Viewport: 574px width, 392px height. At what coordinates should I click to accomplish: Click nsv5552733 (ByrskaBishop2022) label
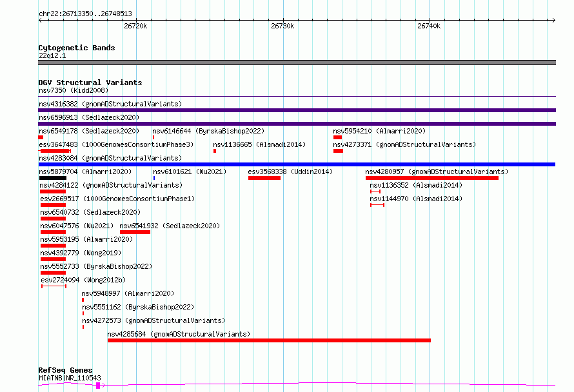pyautogui.click(x=96, y=266)
